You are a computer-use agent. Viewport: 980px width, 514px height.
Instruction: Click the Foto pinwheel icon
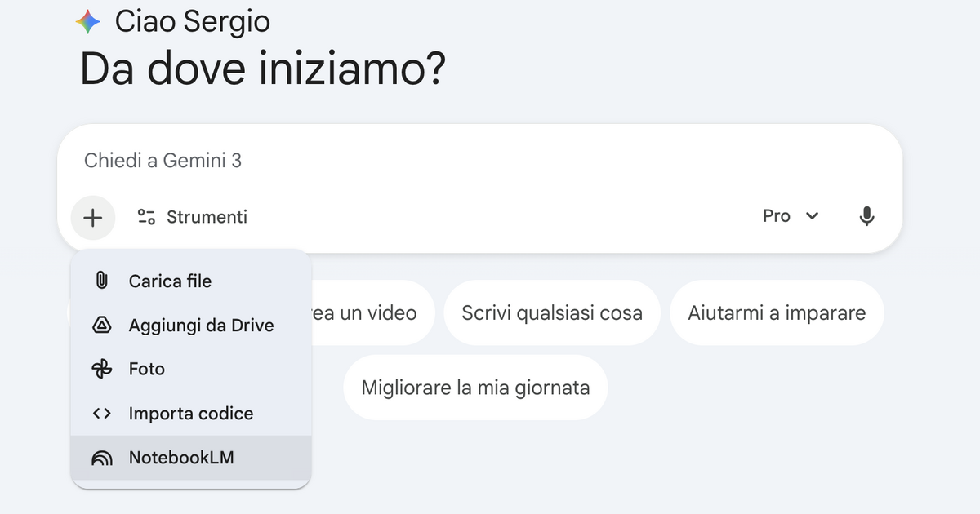coord(101,370)
